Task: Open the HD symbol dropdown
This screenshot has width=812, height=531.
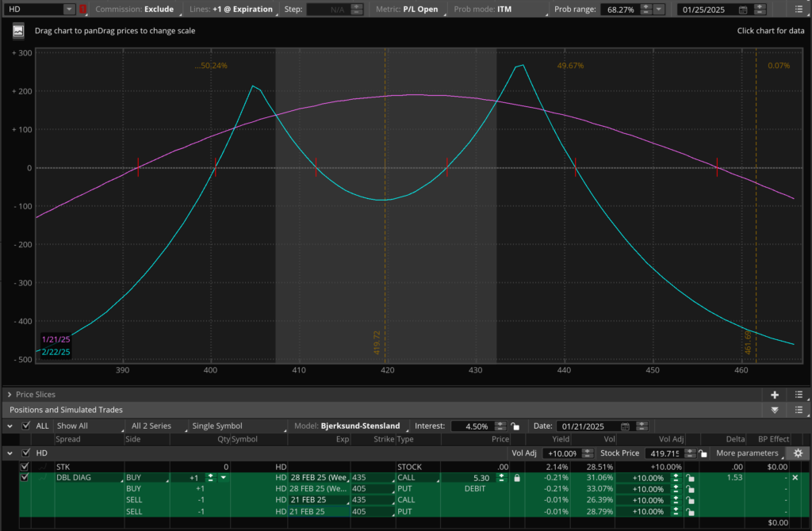Action: coord(69,10)
